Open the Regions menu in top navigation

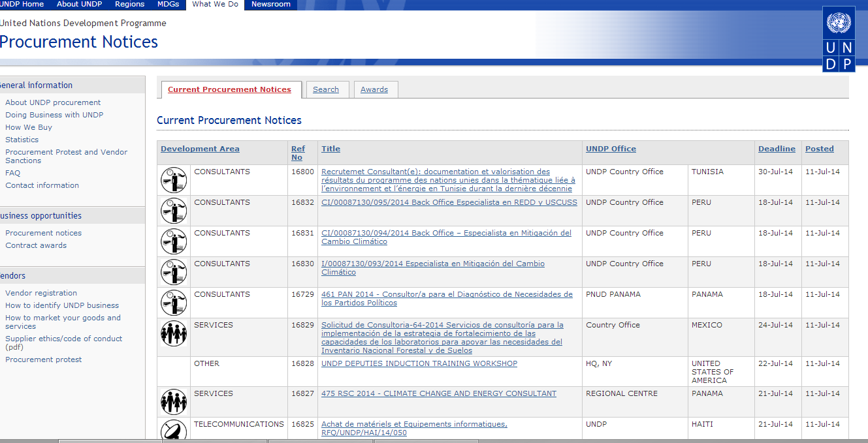(129, 4)
